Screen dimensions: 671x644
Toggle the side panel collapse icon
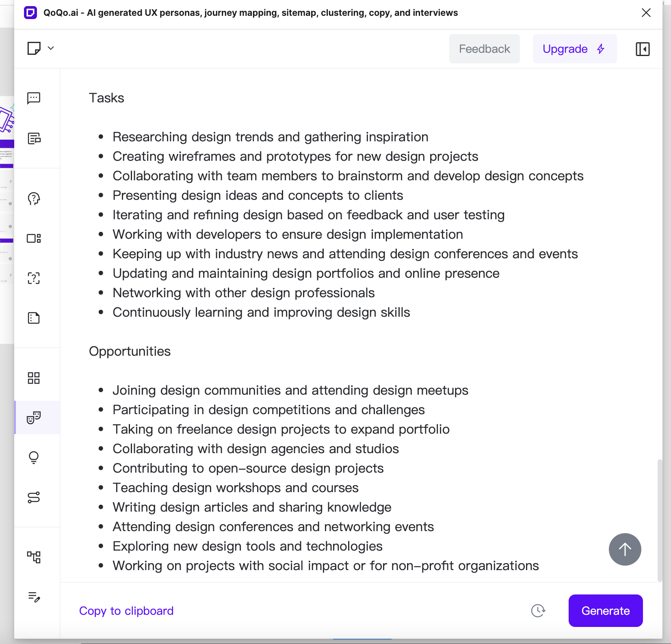click(x=643, y=49)
